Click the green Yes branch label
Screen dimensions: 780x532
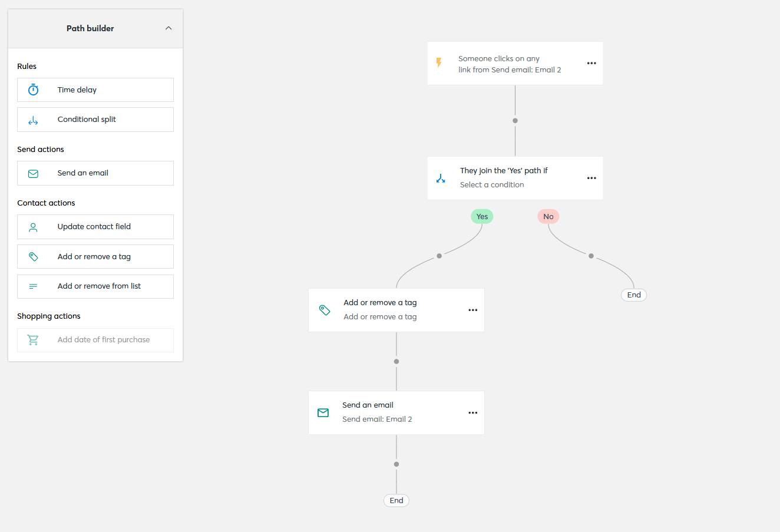pos(482,217)
